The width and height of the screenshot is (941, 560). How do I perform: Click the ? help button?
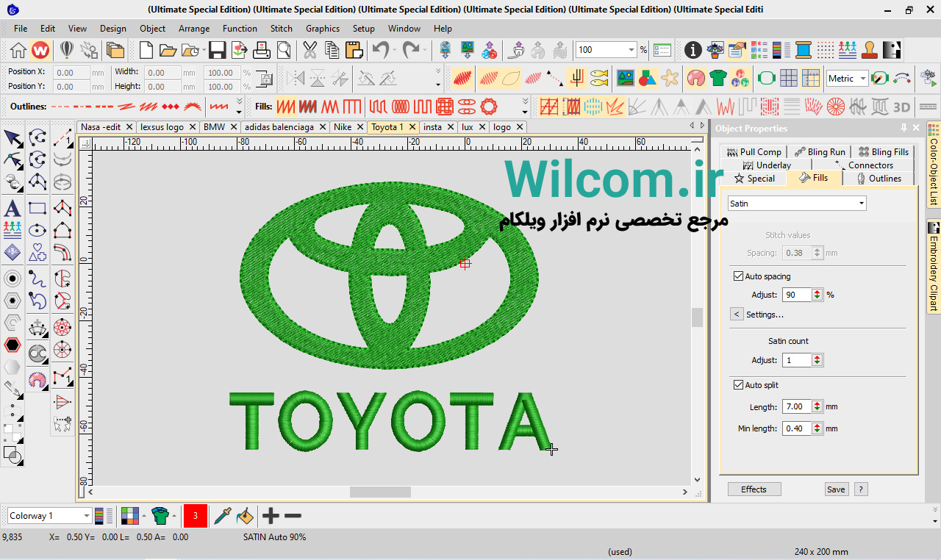[861, 489]
